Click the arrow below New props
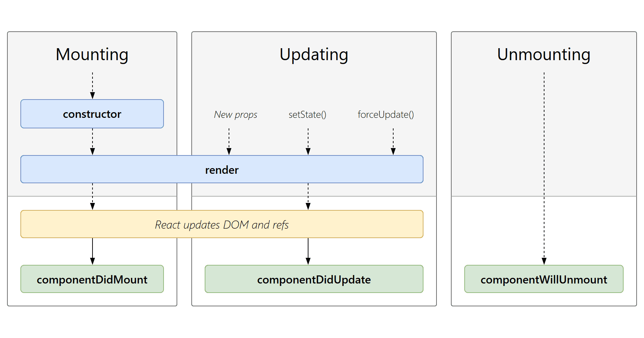Image resolution: width=644 pixels, height=338 pixels. point(229,141)
